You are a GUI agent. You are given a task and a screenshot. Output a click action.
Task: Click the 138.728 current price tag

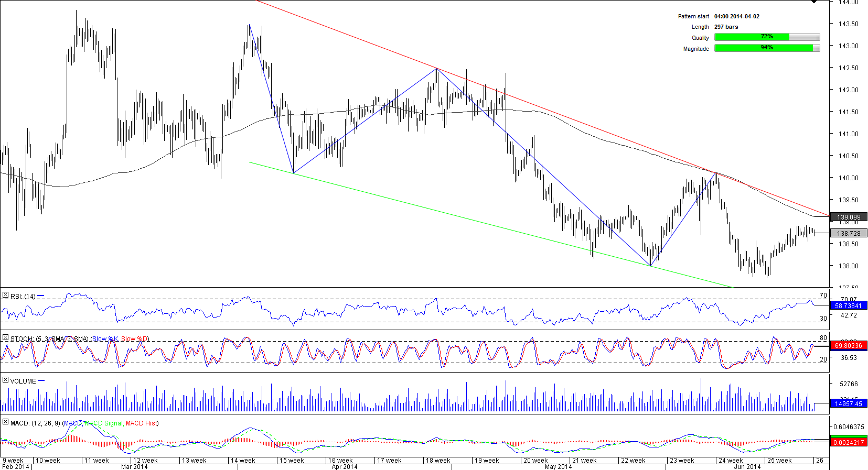point(849,233)
